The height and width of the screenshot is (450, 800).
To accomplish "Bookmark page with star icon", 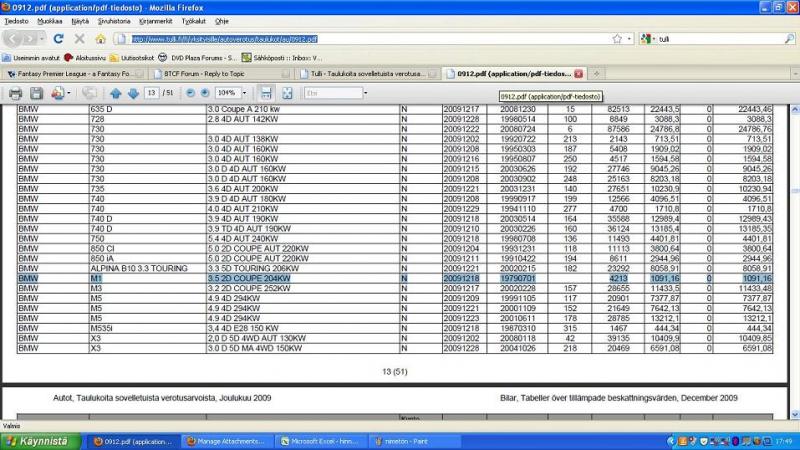I will tap(616, 39).
